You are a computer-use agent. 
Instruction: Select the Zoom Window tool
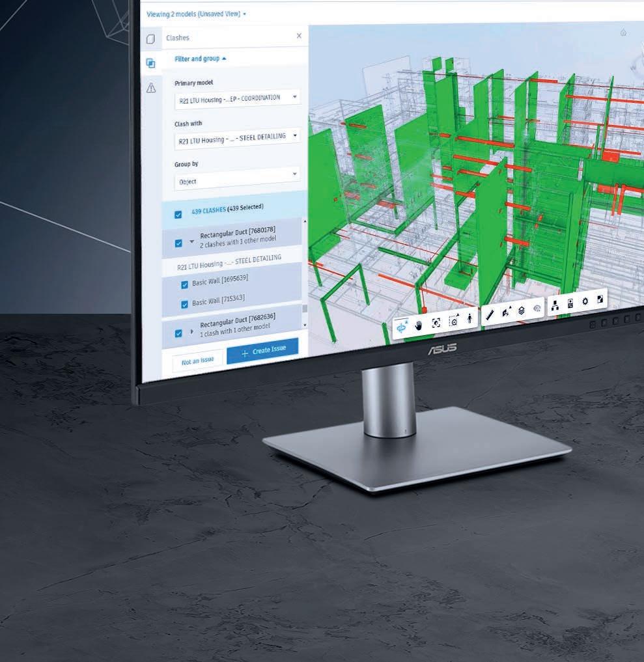(454, 321)
